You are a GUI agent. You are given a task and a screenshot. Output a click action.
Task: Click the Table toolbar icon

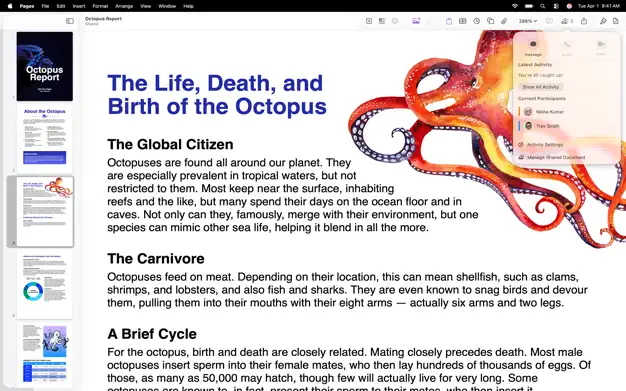[x=463, y=21]
